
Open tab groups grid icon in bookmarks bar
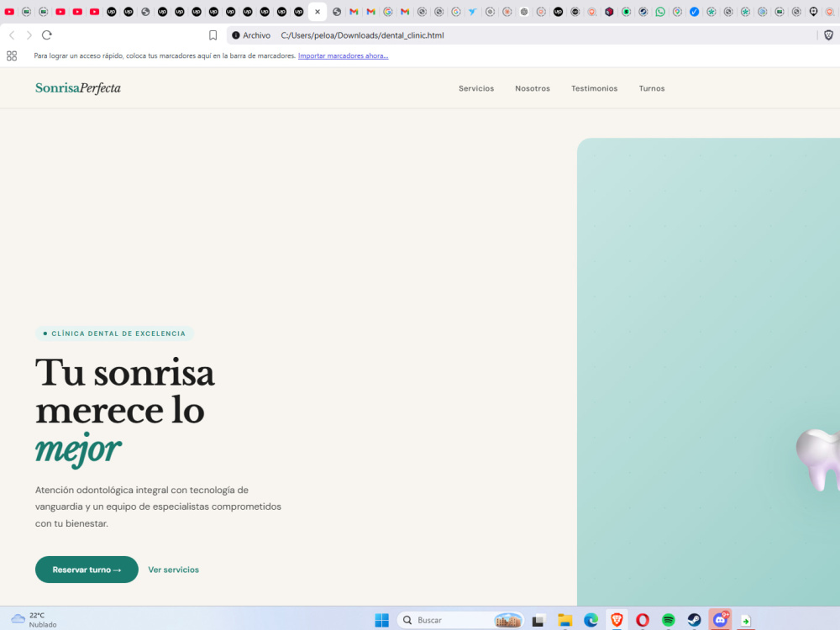pyautogui.click(x=12, y=55)
